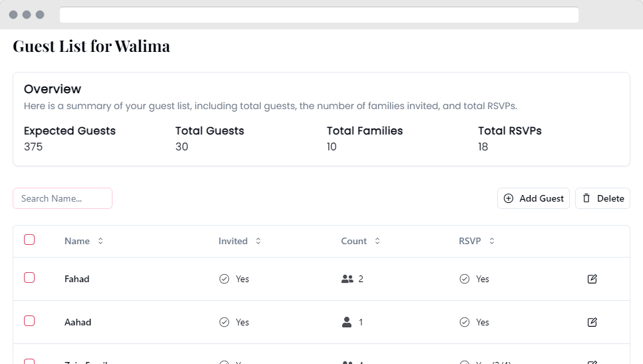Click the trash icon on Delete
Screen dimensions: 643x364
pos(586,198)
